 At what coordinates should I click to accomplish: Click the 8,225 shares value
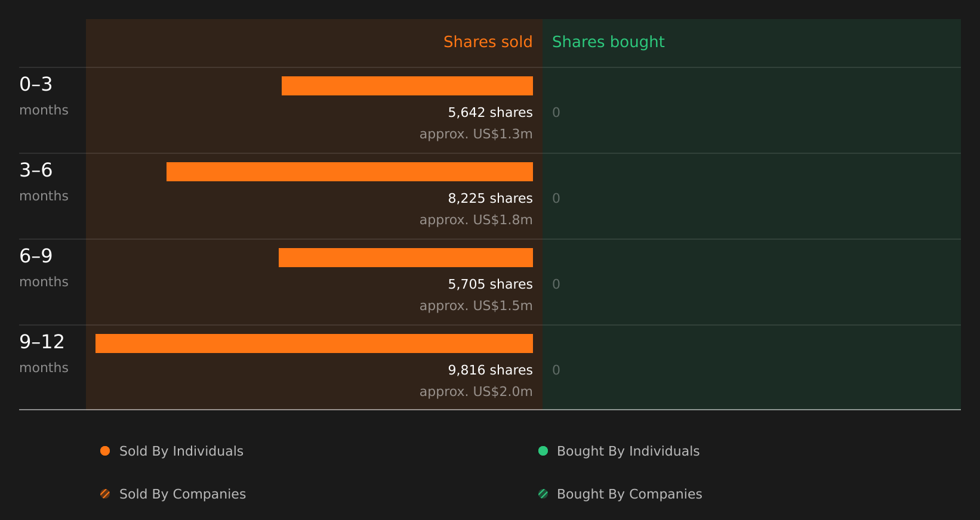point(490,199)
